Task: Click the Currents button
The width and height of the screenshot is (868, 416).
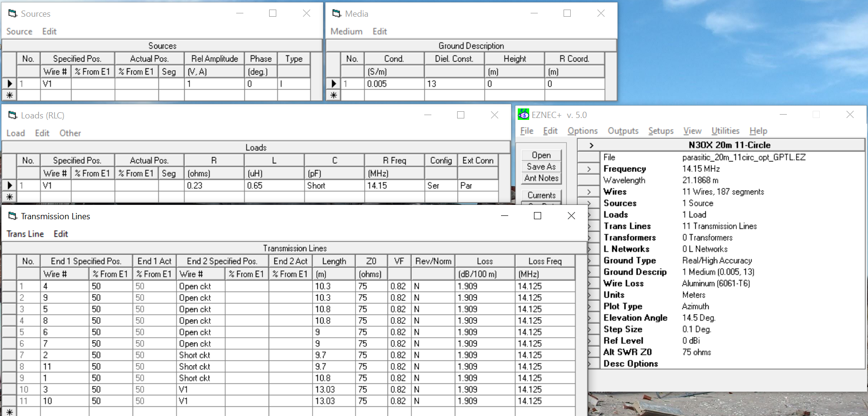Action: 541,195
